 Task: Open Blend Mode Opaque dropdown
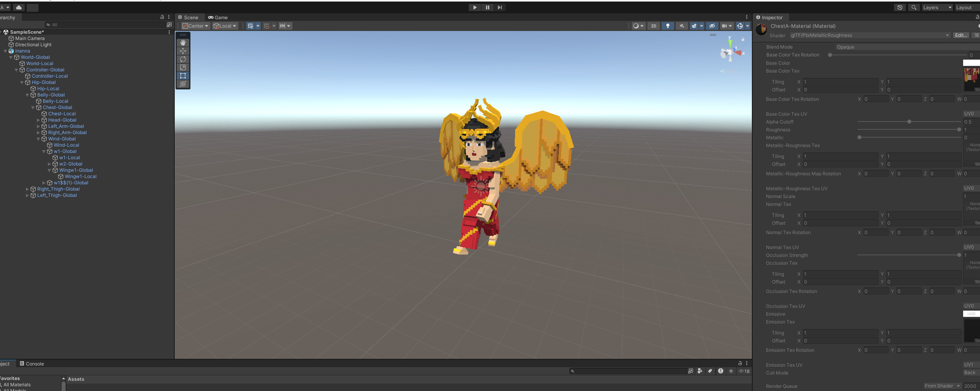[x=907, y=47]
